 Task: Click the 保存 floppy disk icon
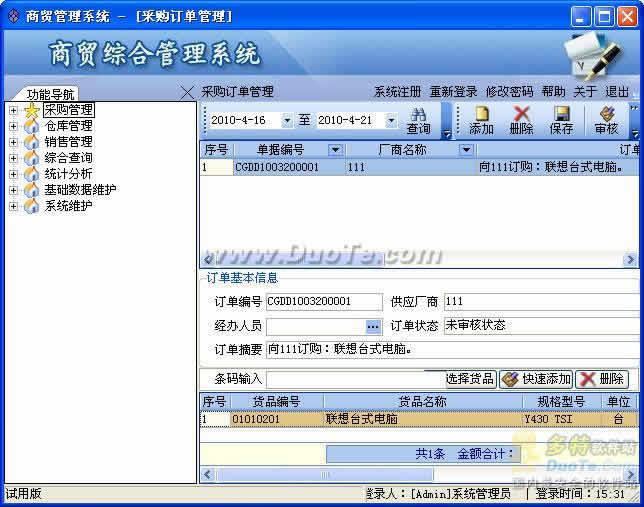coord(561,114)
